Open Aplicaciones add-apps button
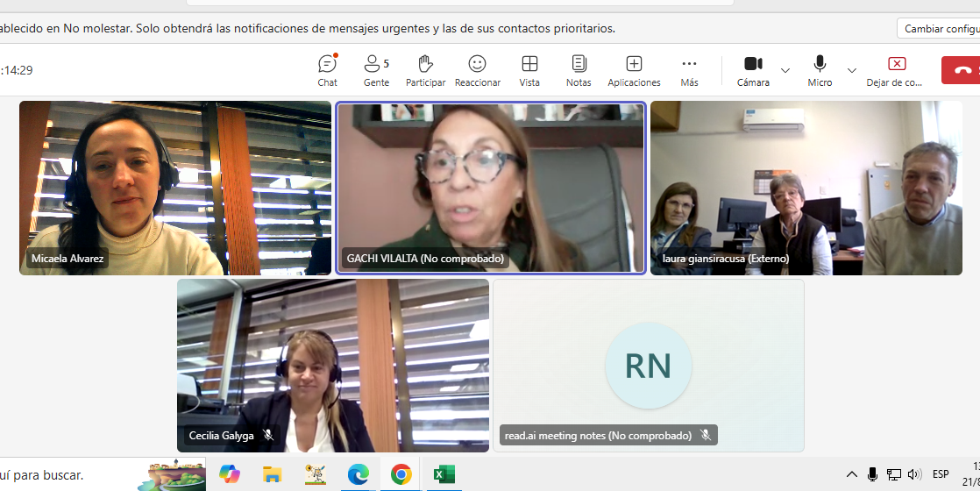 coord(634,71)
